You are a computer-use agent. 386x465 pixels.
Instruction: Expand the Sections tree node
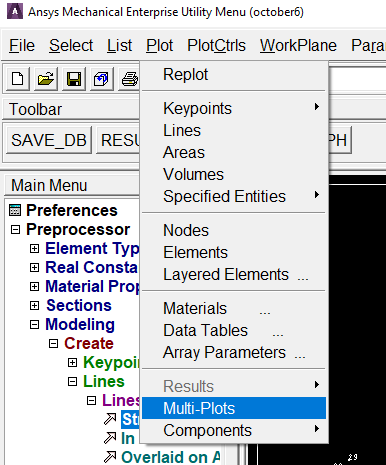click(34, 305)
